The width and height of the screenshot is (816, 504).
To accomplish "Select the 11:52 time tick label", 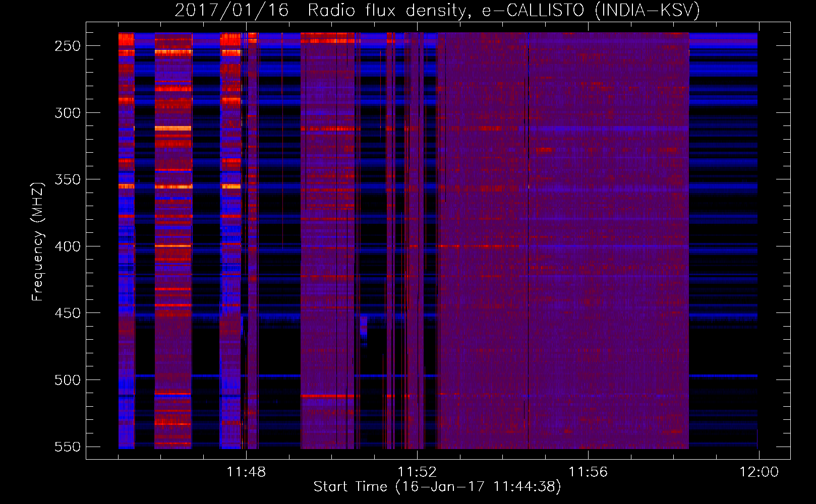I will (x=417, y=472).
